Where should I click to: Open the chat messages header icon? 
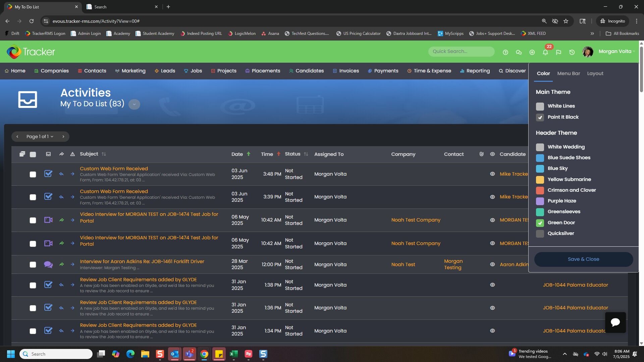point(519,52)
